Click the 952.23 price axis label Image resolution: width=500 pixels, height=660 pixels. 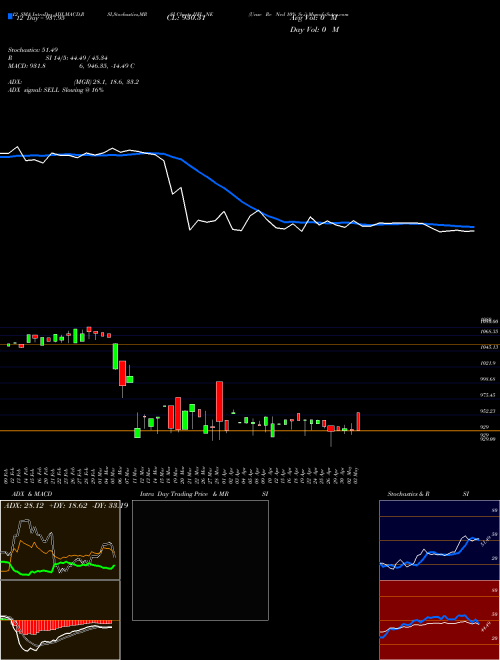[489, 411]
